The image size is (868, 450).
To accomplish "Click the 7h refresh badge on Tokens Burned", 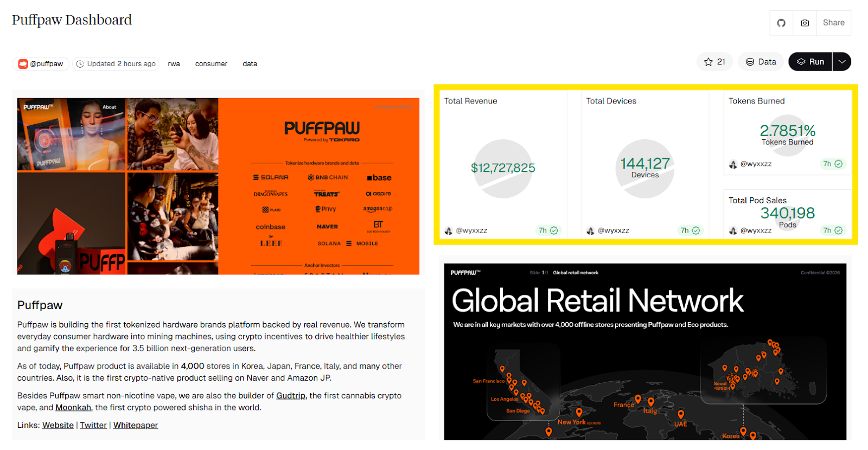I will click(833, 164).
